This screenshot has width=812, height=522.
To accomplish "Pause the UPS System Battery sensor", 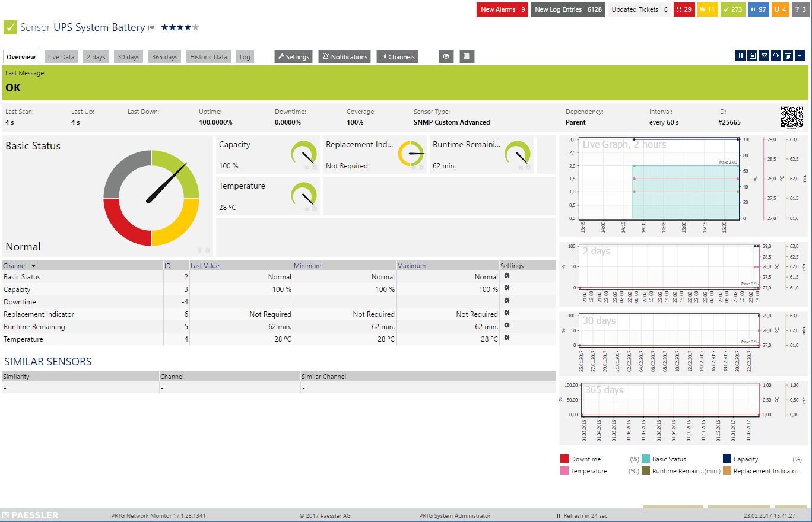I will 740,55.
